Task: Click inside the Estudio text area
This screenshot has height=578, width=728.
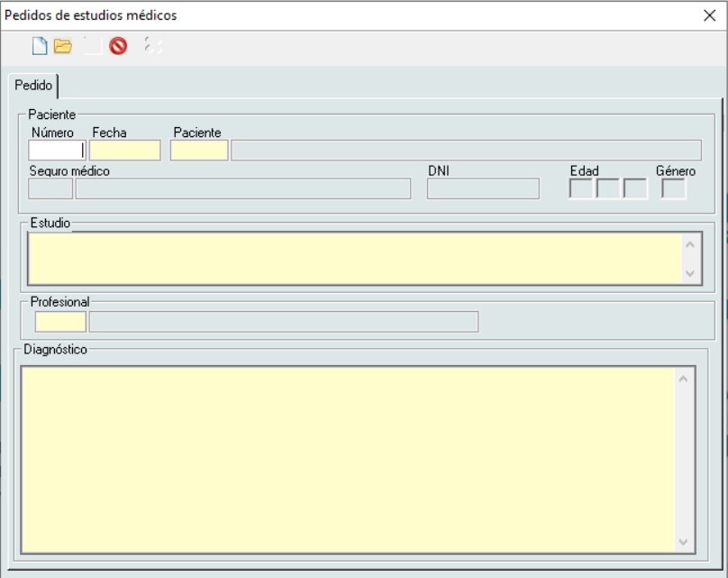Action: pyautogui.click(x=353, y=259)
